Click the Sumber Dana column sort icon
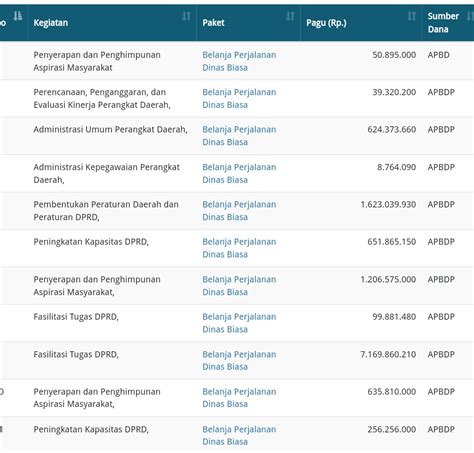Screen dimensions: 474x453 [x=470, y=16]
